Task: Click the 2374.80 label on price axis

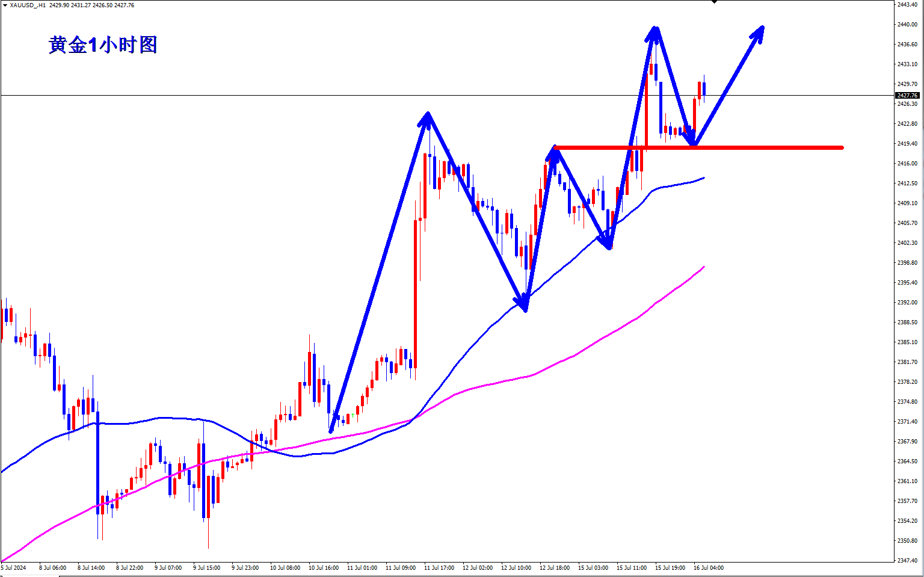Action: tap(907, 401)
